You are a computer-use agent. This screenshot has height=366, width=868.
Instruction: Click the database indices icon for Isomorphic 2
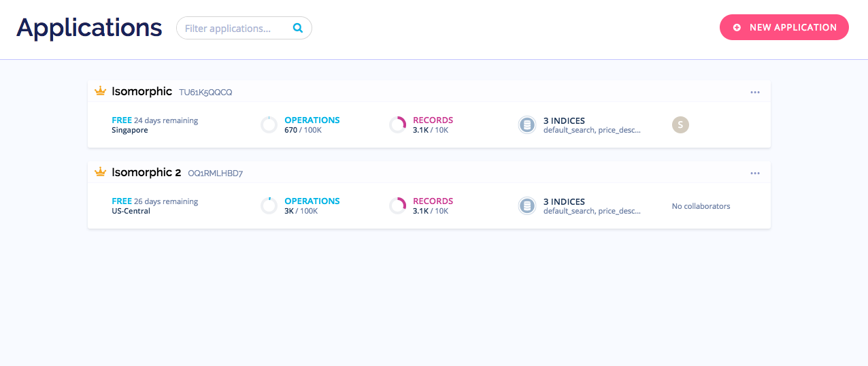tap(527, 206)
